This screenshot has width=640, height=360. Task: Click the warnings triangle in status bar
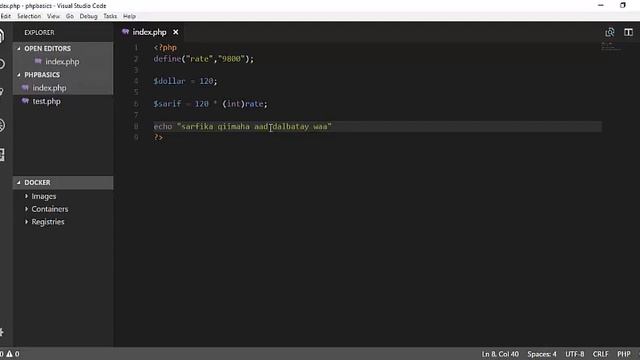[x=9, y=354]
